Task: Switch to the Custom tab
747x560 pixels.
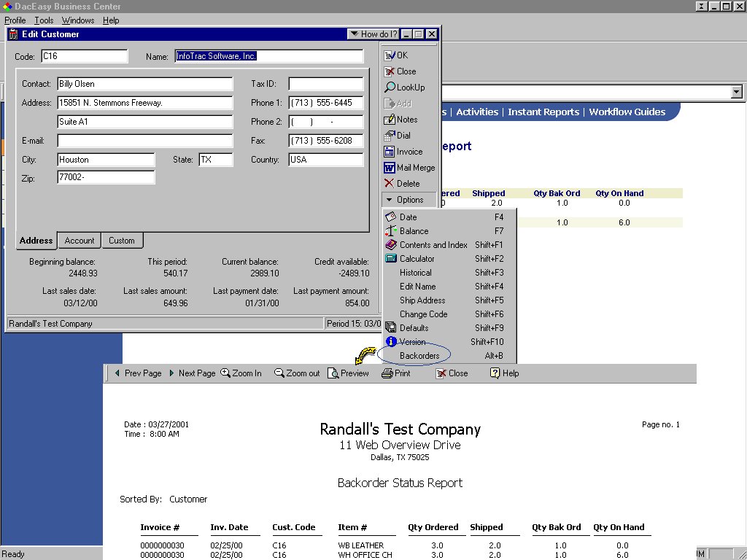Action: (122, 241)
